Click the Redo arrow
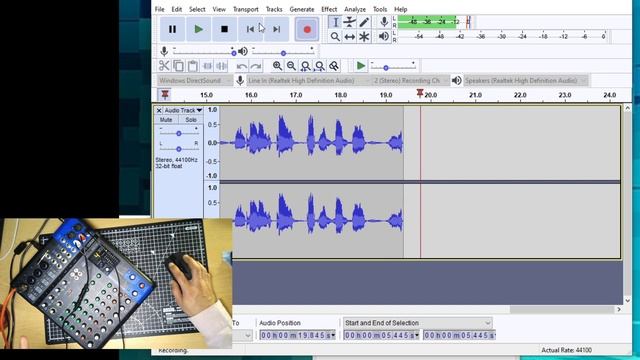This screenshot has height=360, width=640. [256, 66]
